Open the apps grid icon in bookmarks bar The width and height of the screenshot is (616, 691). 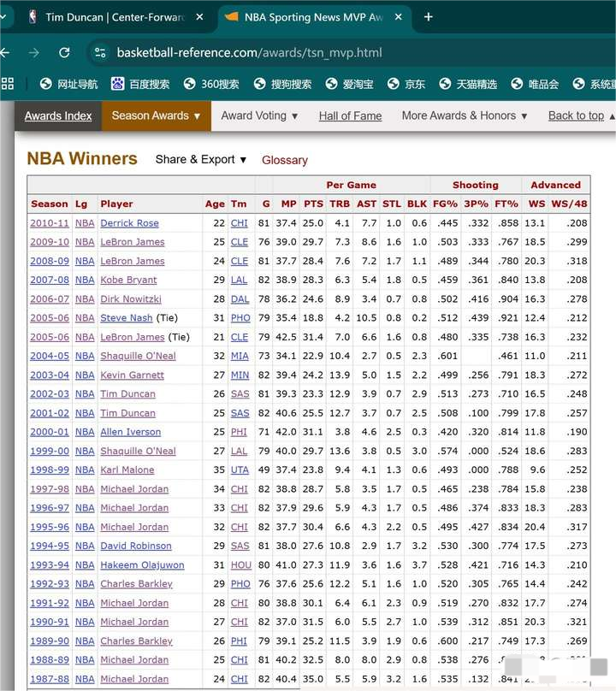8,84
